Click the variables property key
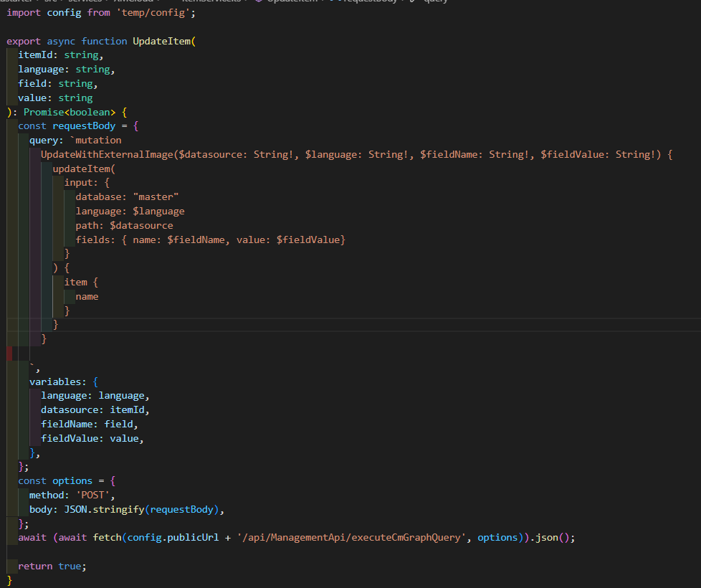Viewport: 701px width, 588px height. (58, 381)
